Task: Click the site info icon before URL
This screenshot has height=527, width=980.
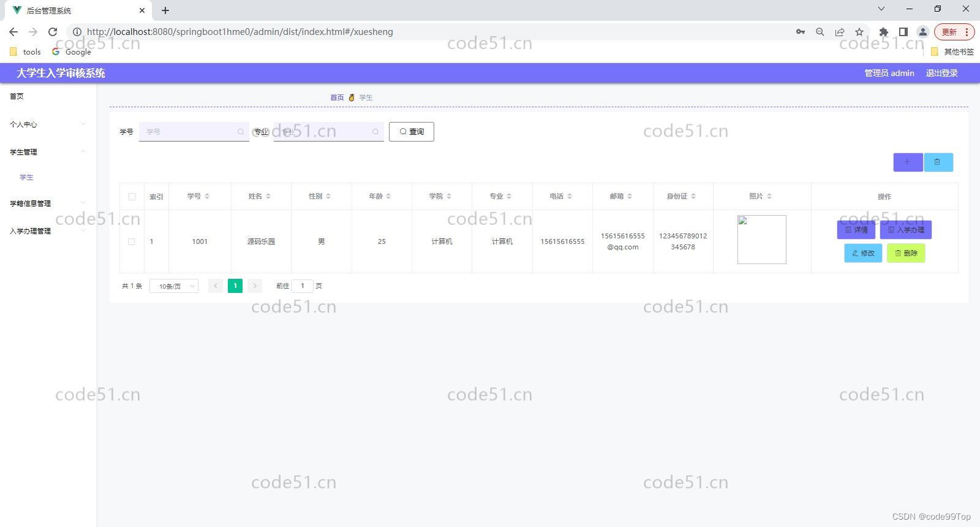Action: click(77, 32)
